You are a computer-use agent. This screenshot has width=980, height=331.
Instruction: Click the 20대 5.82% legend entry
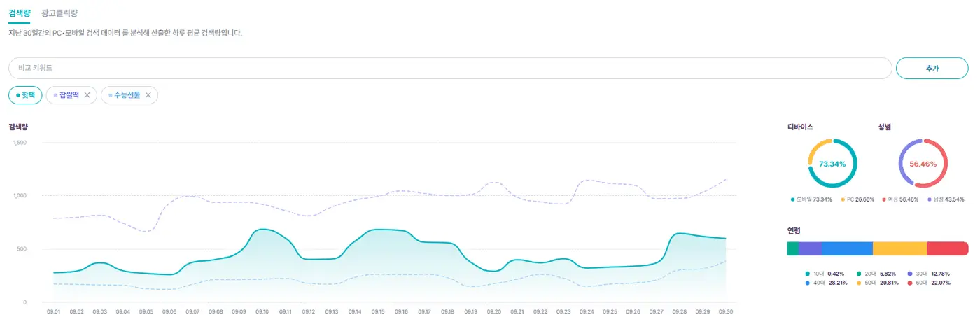tap(878, 274)
